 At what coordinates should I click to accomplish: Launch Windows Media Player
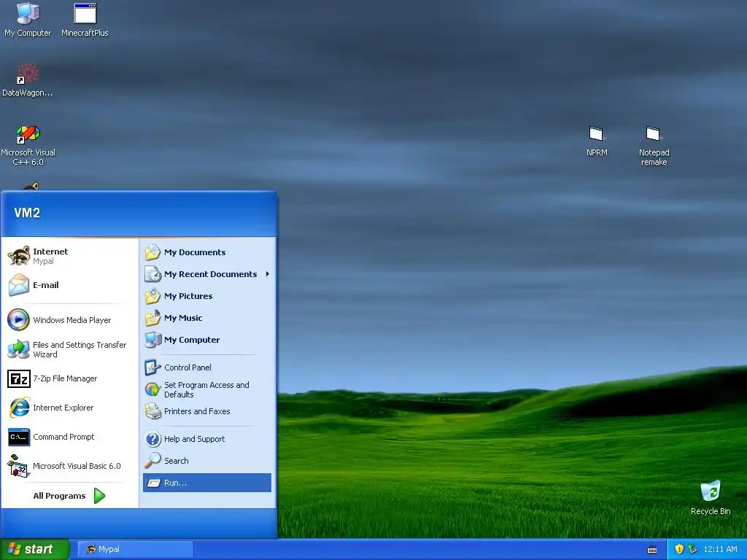(x=69, y=320)
